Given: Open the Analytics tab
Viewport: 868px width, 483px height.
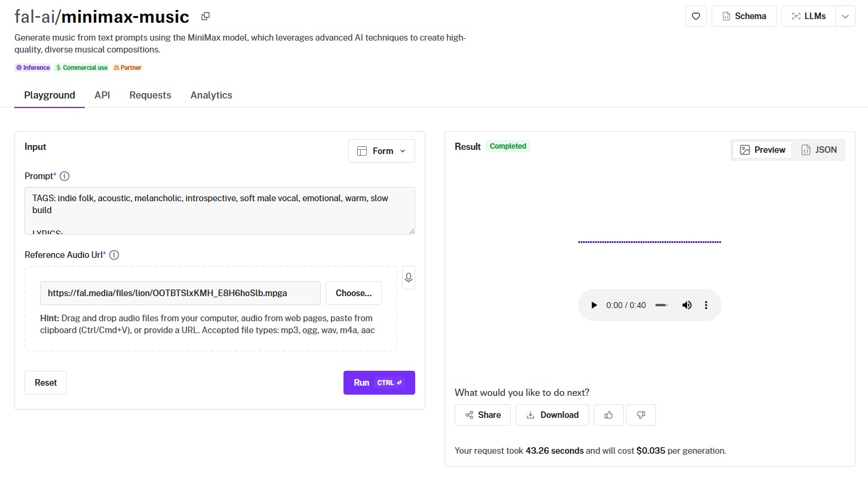Looking at the screenshot, I should (211, 95).
